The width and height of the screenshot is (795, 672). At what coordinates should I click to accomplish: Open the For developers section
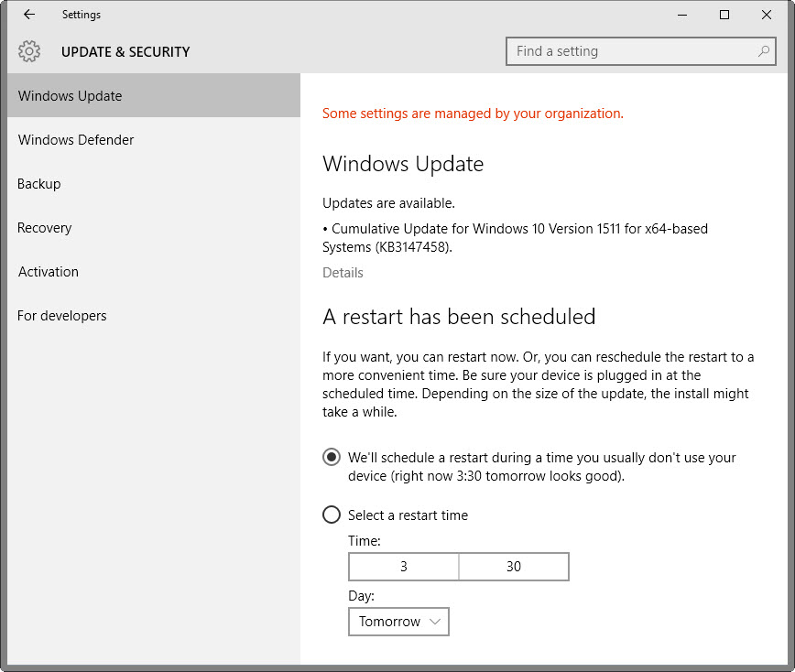pyautogui.click(x=154, y=316)
